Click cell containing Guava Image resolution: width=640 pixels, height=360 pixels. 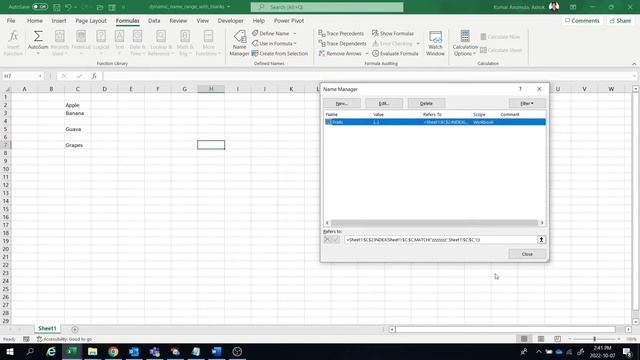[78, 129]
